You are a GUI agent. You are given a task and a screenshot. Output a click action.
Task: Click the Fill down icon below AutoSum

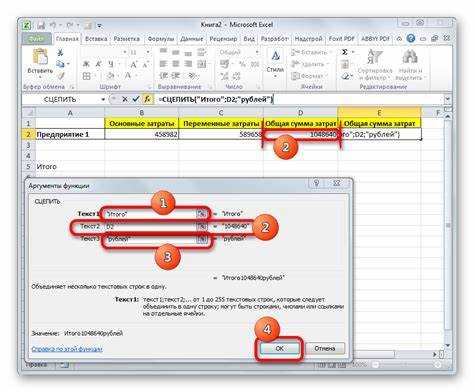pyautogui.click(x=345, y=64)
